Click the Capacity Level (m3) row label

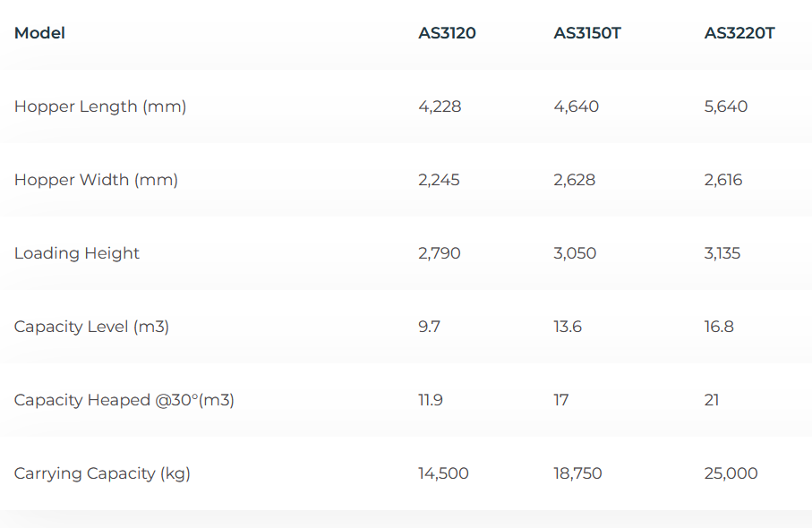[91, 327]
